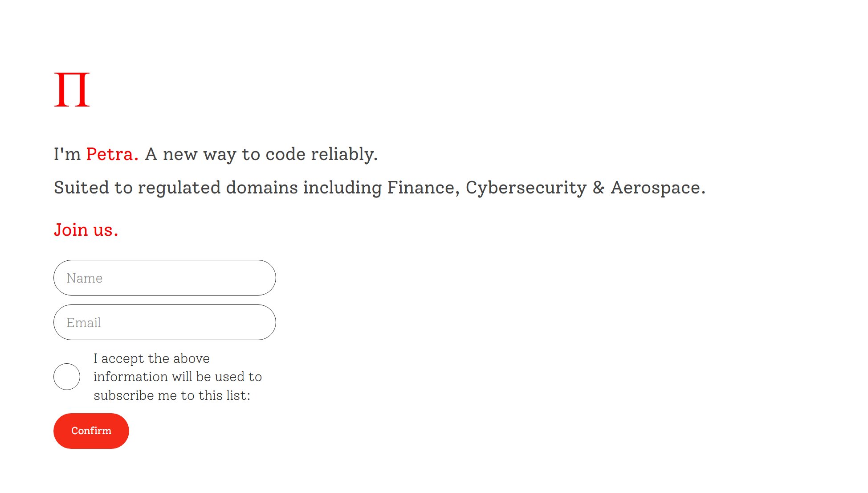Click the "Join us." heading
The image size is (868, 493).
pos(86,230)
